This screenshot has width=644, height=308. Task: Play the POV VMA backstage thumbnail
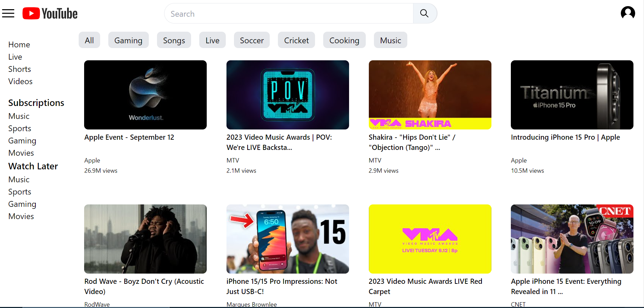[x=288, y=95]
